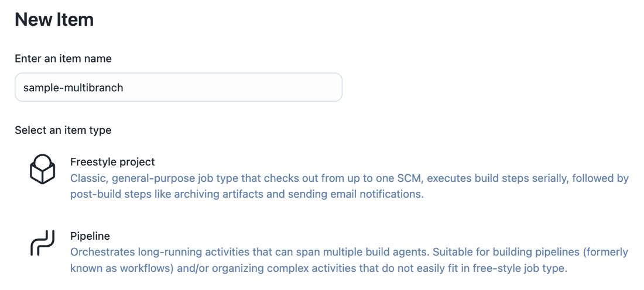Viewport: 644px width, 290px height.
Task: Select the Pipeline pipes icon
Action: click(x=42, y=243)
